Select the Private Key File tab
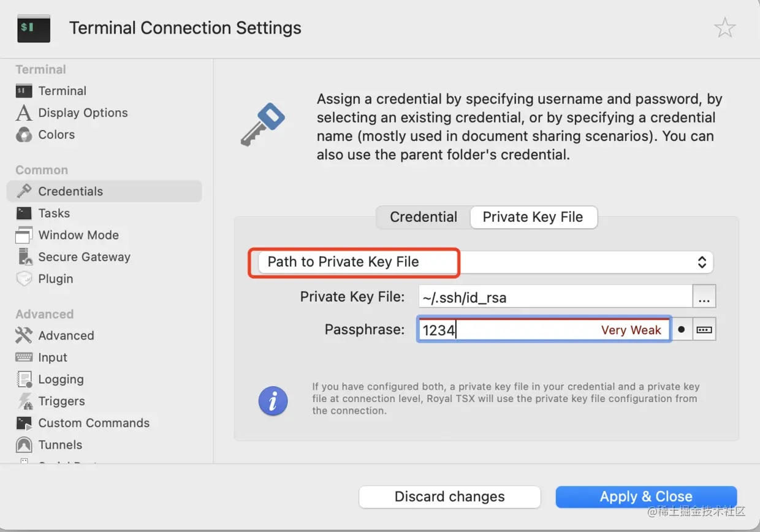 [x=533, y=217]
